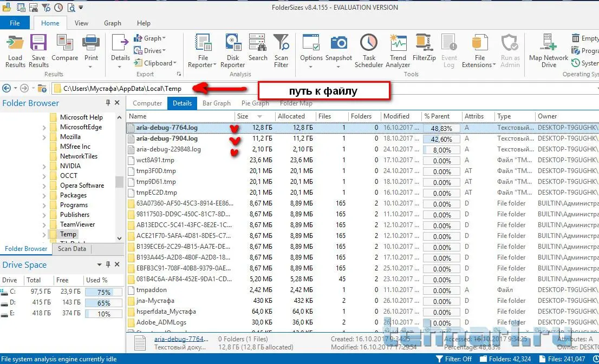Switch to the View ribbon tab
This screenshot has width=599, height=364.
(81, 23)
